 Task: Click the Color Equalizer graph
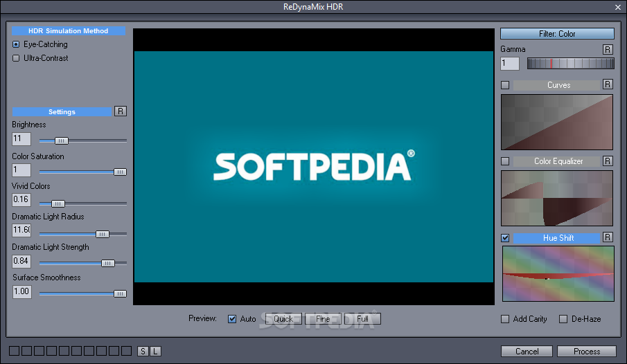[x=557, y=198]
